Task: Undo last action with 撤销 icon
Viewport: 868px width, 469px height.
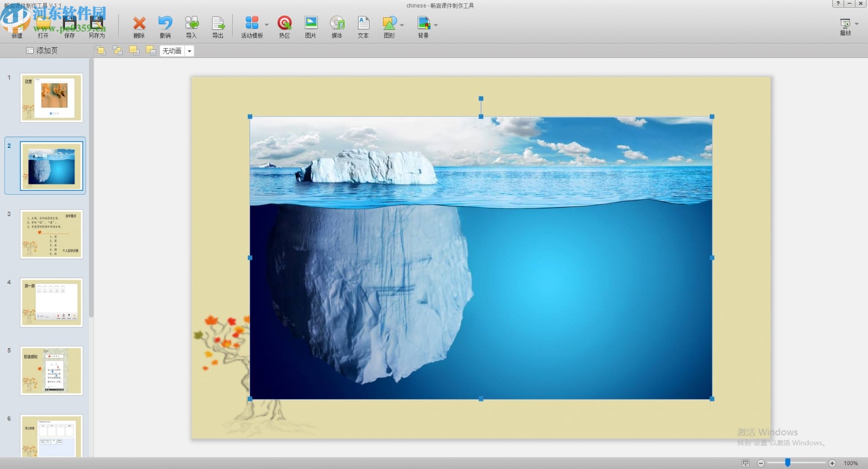Action: (165, 26)
